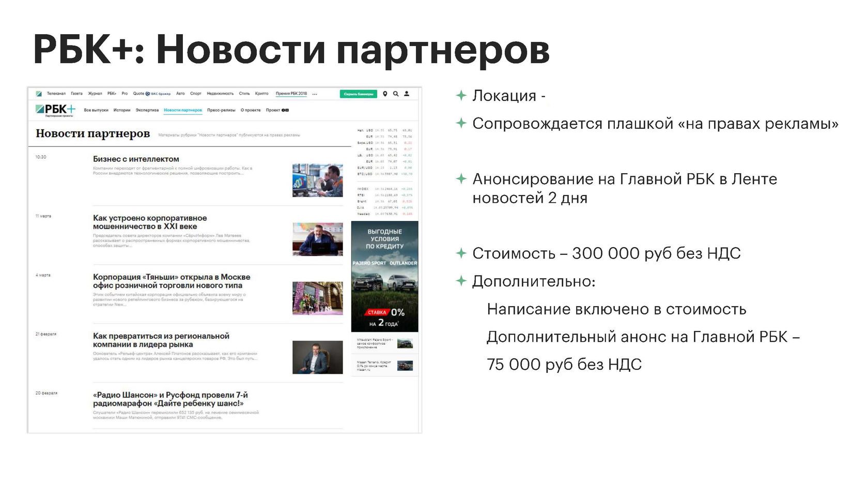Expand the three-dots more menu
Viewport: 868px width, 484px height.
click(315, 94)
